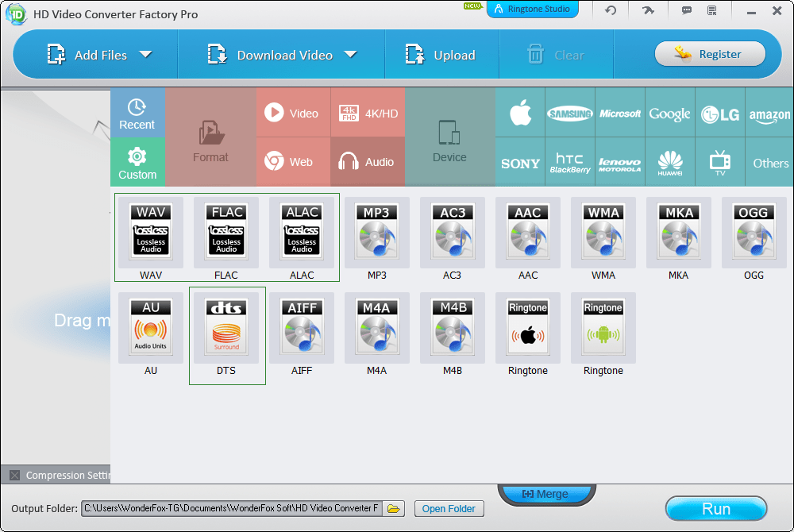Viewport: 794px width, 532px height.
Task: Click the Merge button
Action: (545, 494)
